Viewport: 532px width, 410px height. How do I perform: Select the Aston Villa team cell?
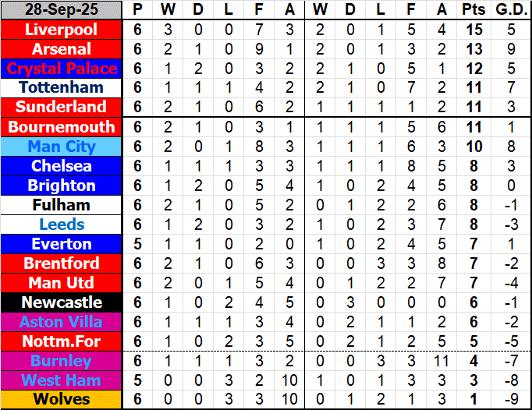(x=62, y=322)
